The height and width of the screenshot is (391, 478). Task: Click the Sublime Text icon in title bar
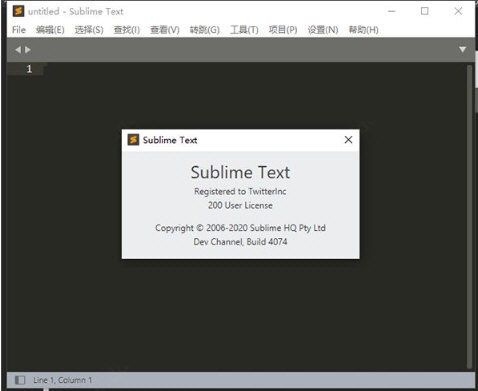[x=18, y=11]
